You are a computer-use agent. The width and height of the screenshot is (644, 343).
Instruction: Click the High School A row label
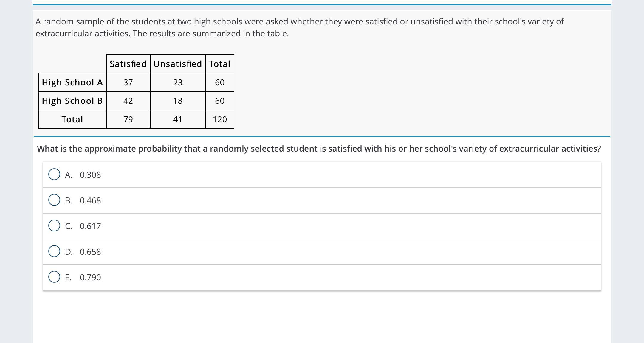72,82
